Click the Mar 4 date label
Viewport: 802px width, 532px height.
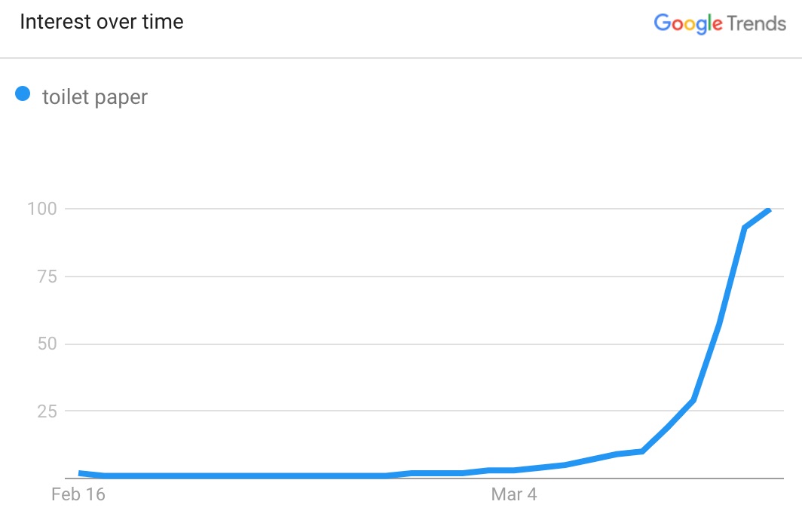[x=514, y=494]
